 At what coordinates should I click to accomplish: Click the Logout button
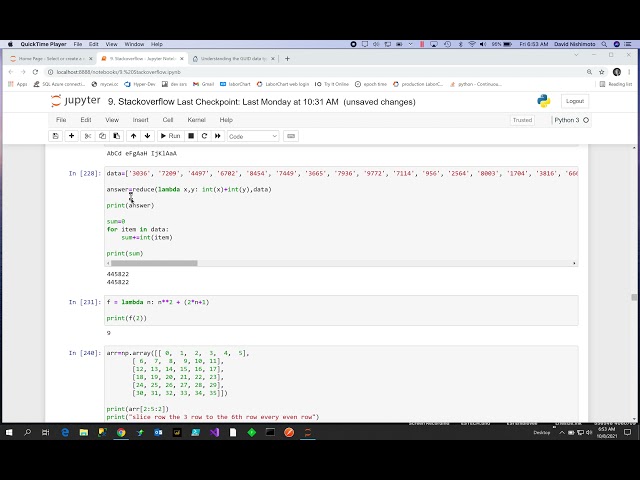click(575, 101)
